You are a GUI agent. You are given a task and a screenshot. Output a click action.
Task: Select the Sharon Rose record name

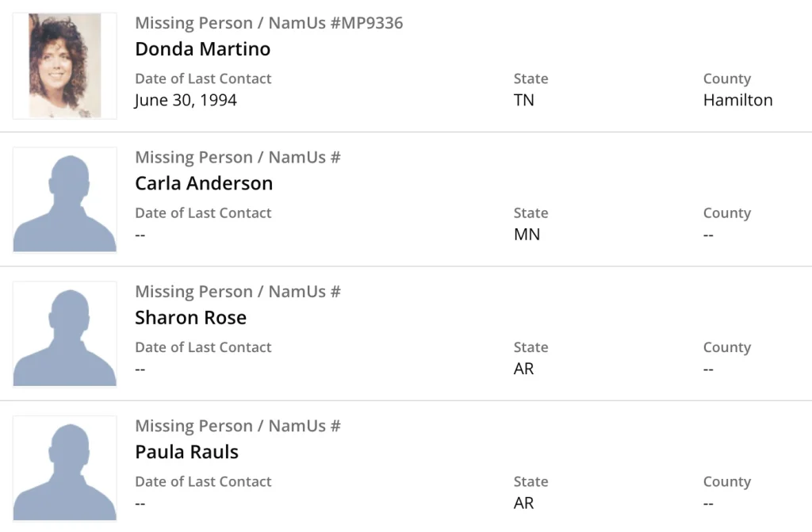click(x=190, y=317)
